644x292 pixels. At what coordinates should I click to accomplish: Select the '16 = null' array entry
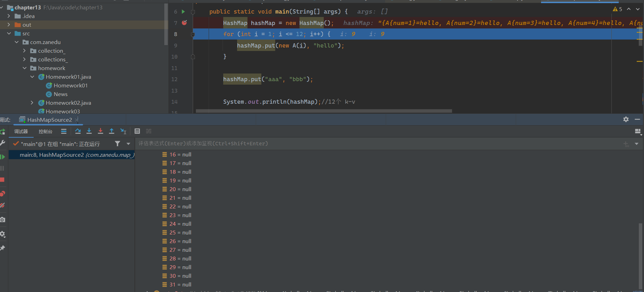click(x=180, y=155)
